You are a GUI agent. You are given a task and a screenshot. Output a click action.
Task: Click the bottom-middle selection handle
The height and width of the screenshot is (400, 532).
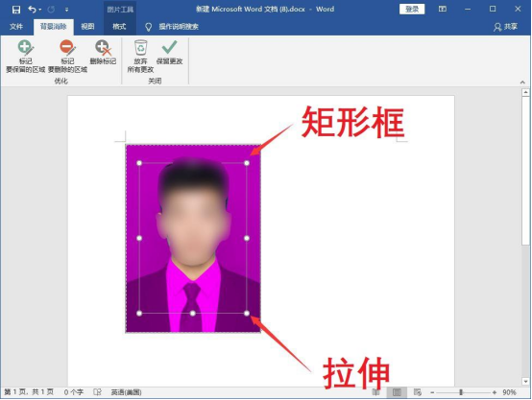193,314
